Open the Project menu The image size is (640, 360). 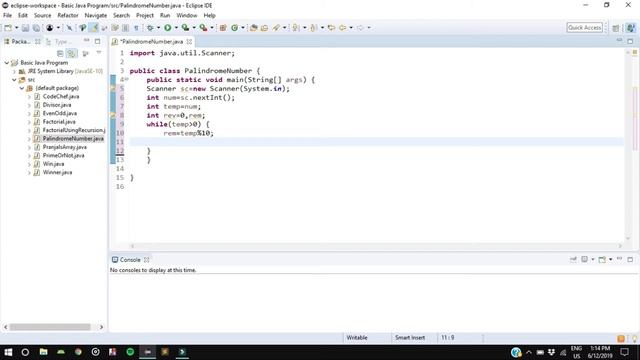click(144, 16)
